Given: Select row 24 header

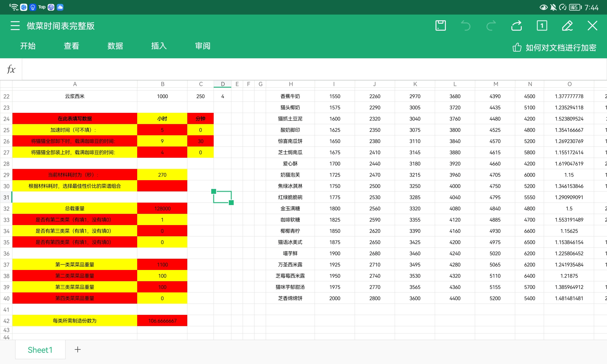Looking at the screenshot, I should click(6, 119).
